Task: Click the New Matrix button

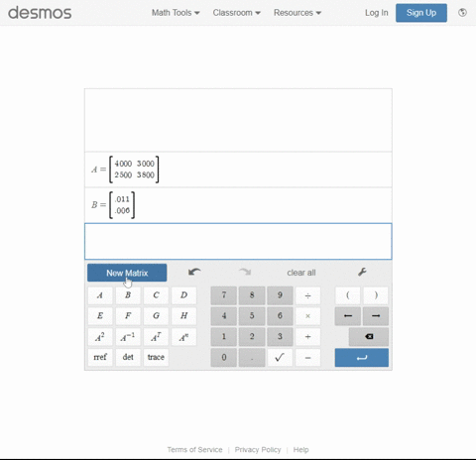Action: [127, 273]
